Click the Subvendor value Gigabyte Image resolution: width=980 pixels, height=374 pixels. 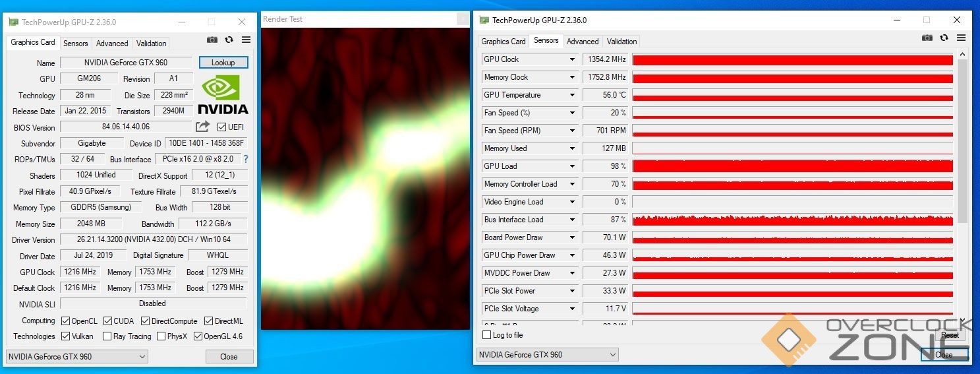(92, 143)
